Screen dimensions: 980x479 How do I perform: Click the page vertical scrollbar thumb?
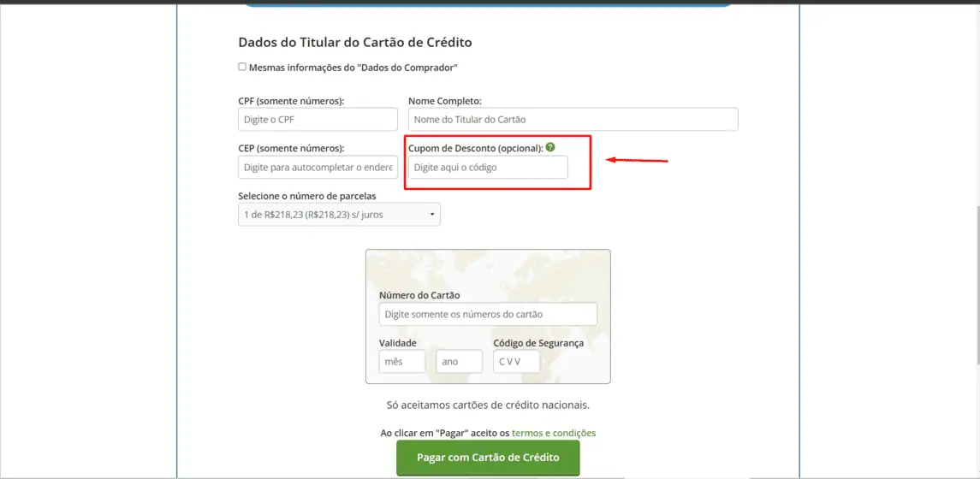[x=977, y=284]
